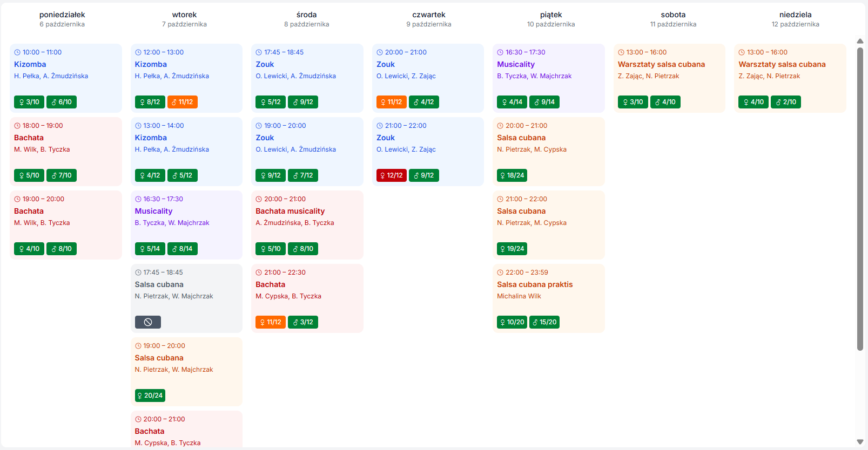Select the Salsa cubana praktis class title

(535, 284)
